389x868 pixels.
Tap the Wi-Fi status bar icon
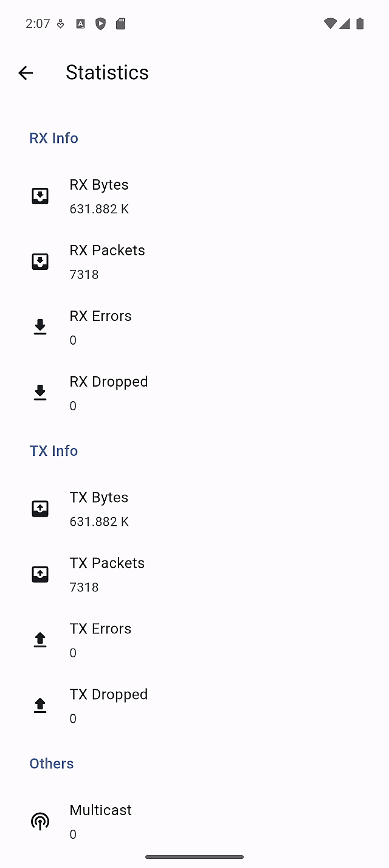coord(330,24)
